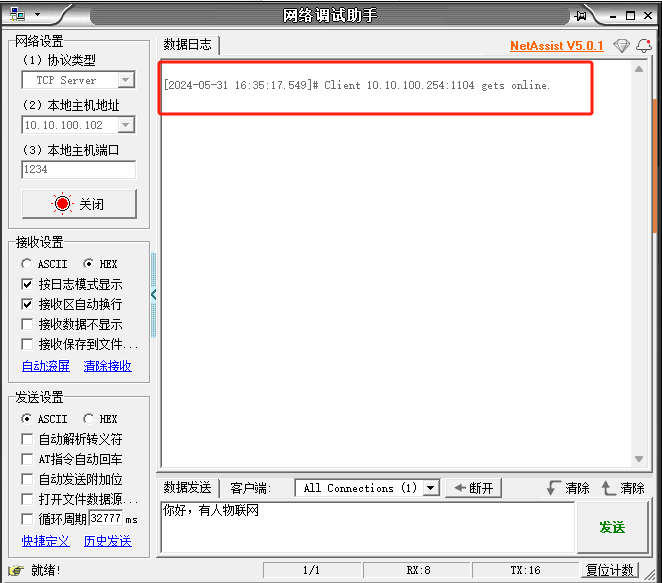Click the TX:16 counter in status bar

click(525, 570)
